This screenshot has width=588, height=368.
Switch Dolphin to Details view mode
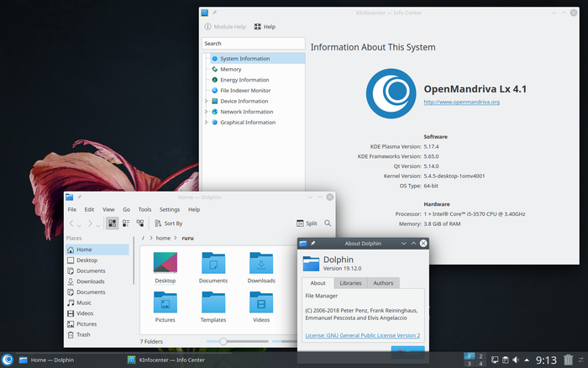[x=139, y=223]
